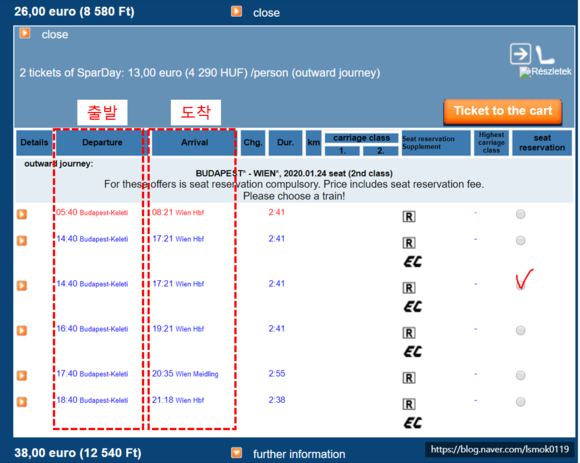Click the Departure column header

[102, 142]
